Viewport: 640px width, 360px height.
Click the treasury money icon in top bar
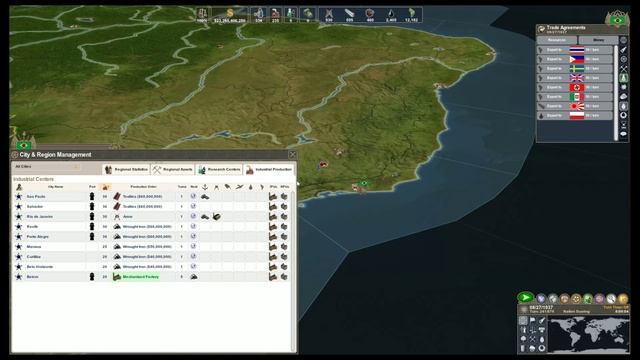pos(230,14)
